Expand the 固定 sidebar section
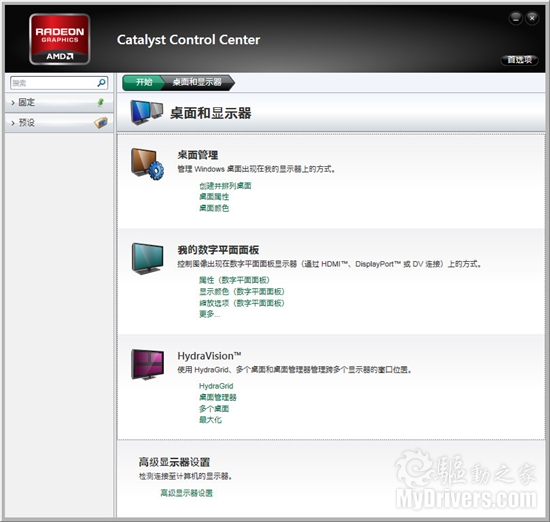 (x=59, y=102)
